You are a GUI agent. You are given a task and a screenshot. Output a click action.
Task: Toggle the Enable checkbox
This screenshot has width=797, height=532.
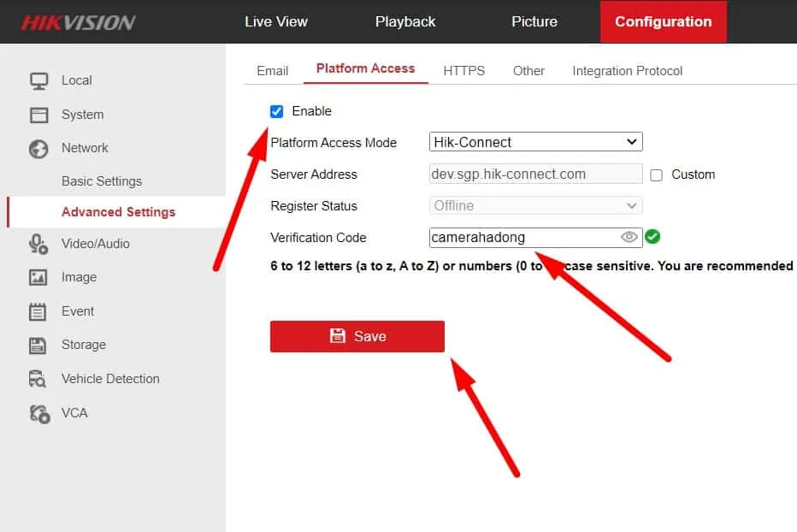pyautogui.click(x=276, y=111)
